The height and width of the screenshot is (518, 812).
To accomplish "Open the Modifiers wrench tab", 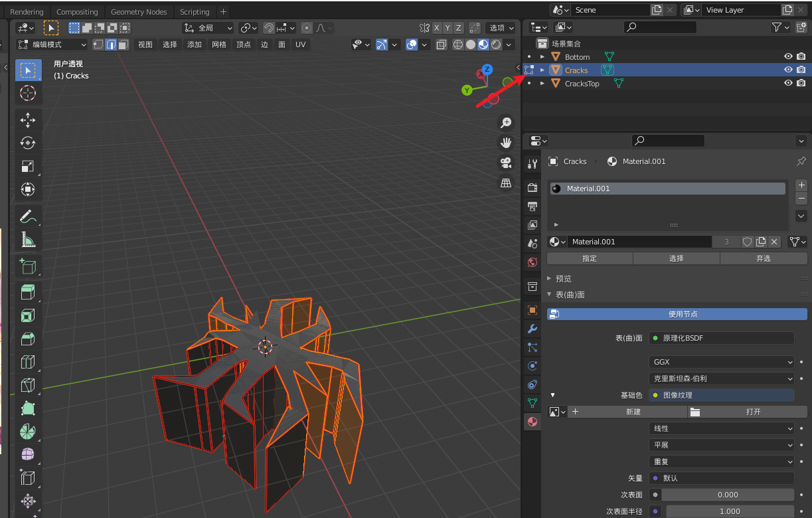I will click(x=532, y=329).
